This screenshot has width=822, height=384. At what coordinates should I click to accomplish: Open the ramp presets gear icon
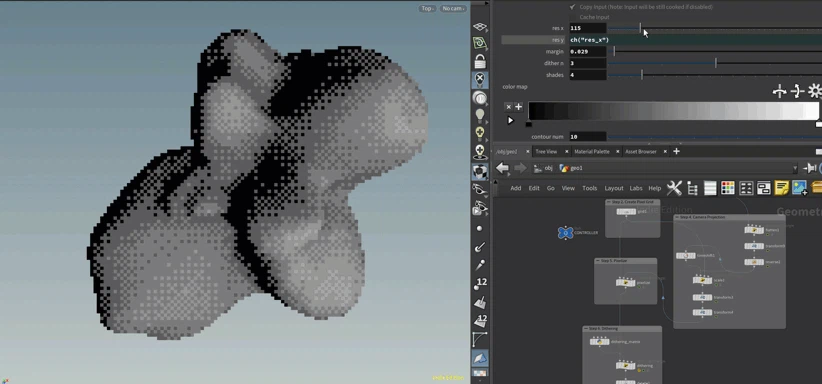point(814,91)
